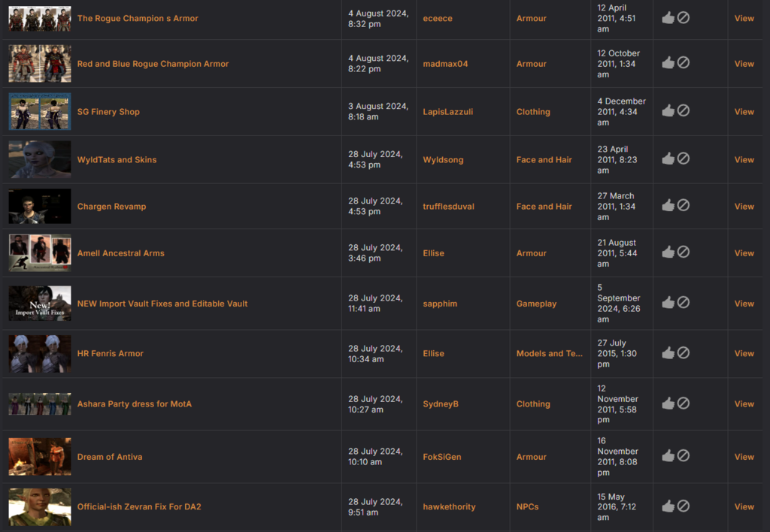This screenshot has width=770, height=532.
Task: Visit author LapisLazzuli's profile
Action: 450,112
